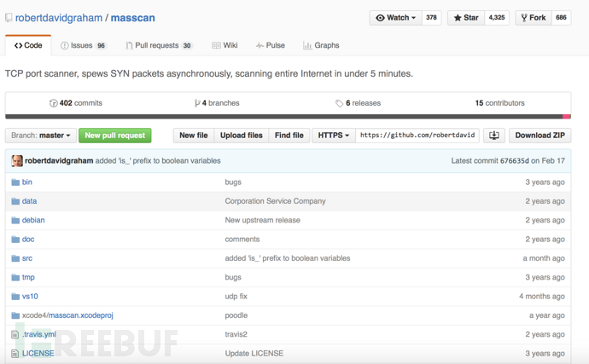Open the bin folder
Viewport: 589px width, 364px height.
click(x=27, y=182)
